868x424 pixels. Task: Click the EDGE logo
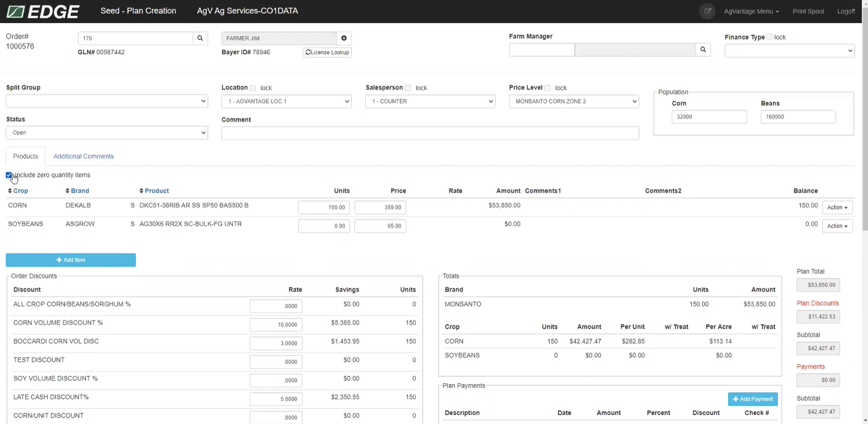pos(43,11)
